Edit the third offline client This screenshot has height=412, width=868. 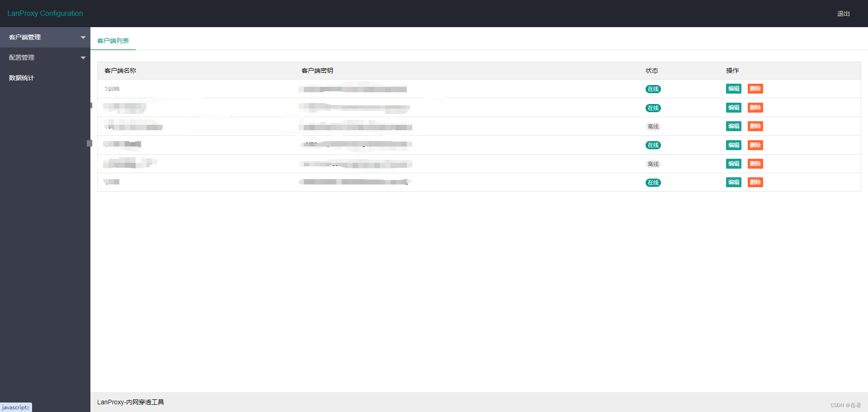pyautogui.click(x=733, y=126)
